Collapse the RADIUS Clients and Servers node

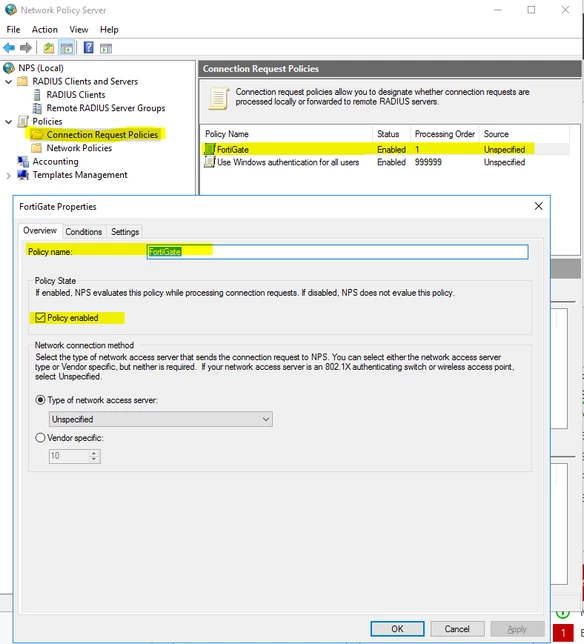8,82
